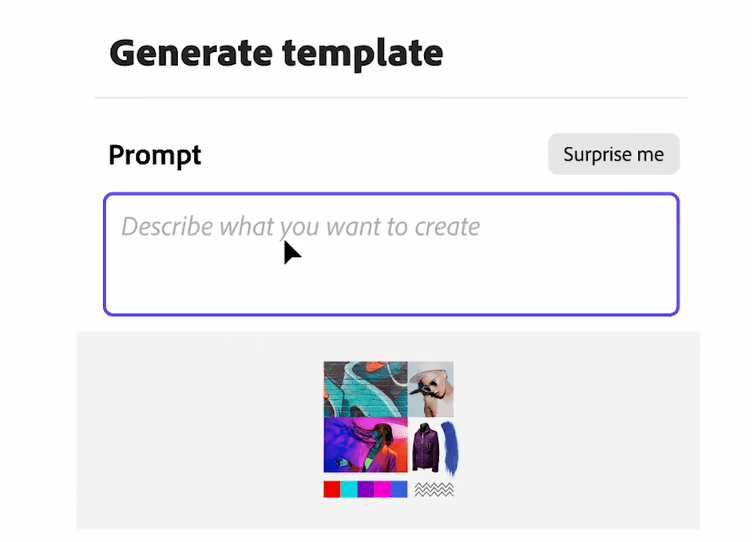
Task: Click the Prompt section label
Action: (155, 155)
